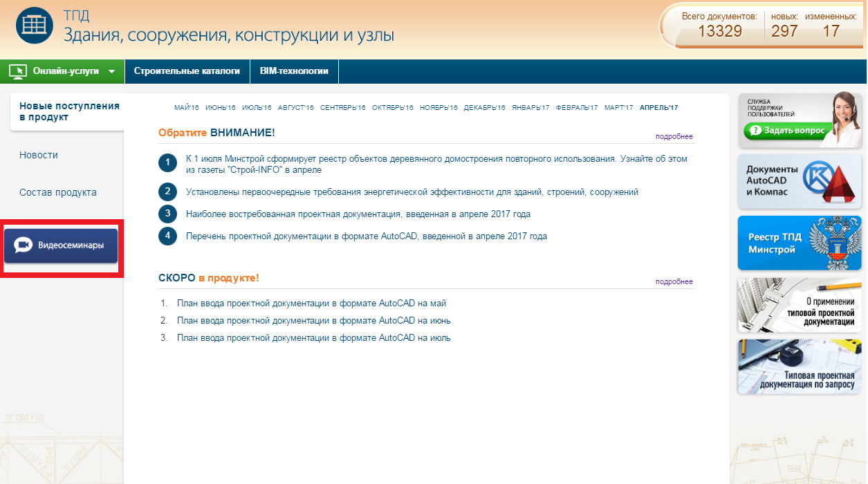Click подробнее next to Обратите ВНИМАНИЕ
Viewport: 868px width, 484px height.
[674, 137]
